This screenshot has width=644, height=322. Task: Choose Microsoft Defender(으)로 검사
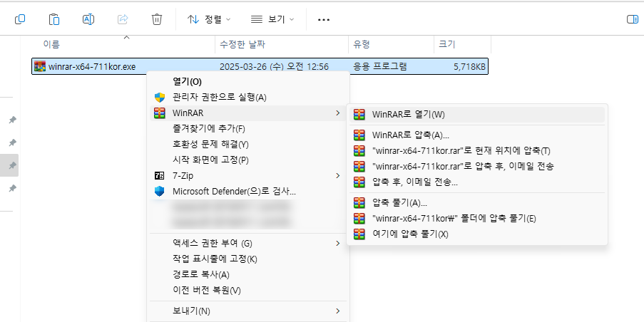coord(250,191)
